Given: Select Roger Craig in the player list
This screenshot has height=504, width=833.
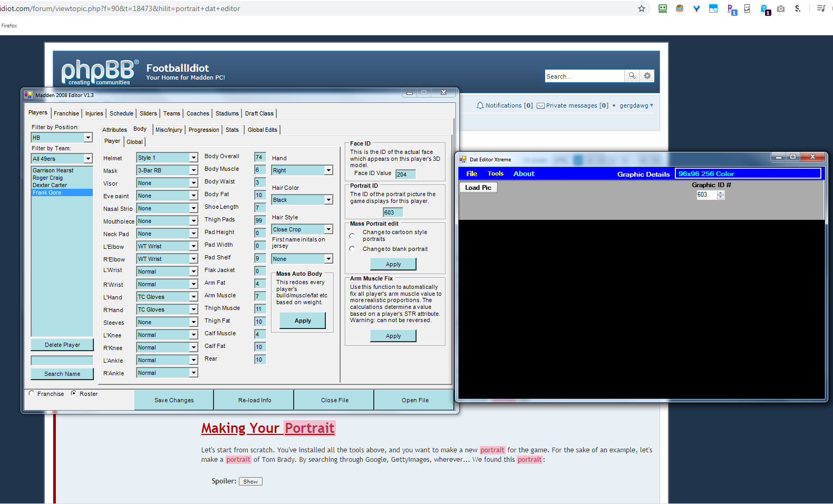Looking at the screenshot, I should click(47, 178).
